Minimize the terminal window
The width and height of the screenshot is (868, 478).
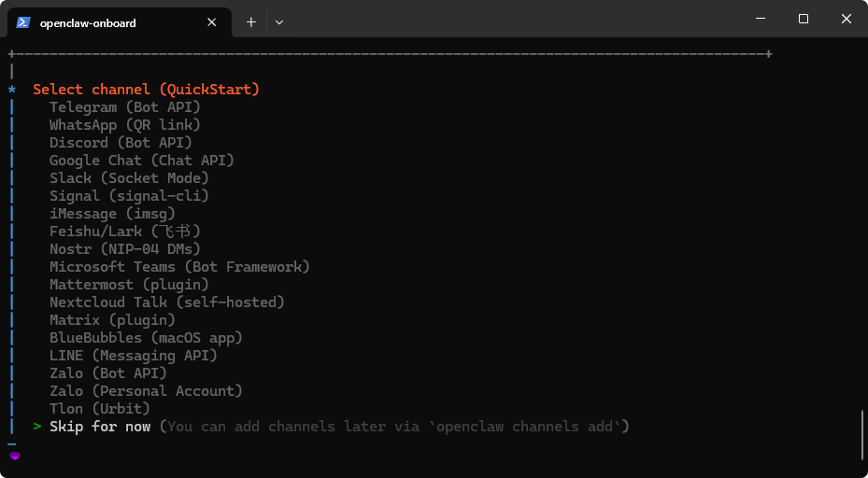click(x=760, y=19)
